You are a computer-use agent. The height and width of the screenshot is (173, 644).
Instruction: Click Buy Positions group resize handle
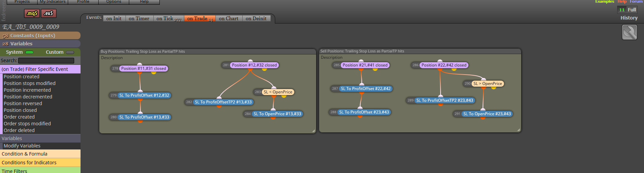pos(314,131)
